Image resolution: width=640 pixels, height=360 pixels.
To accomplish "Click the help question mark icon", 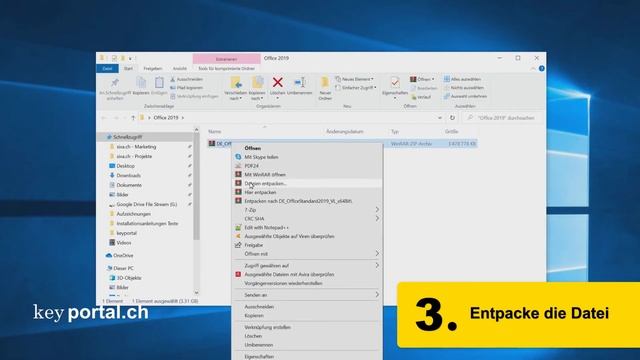I will pos(542,69).
